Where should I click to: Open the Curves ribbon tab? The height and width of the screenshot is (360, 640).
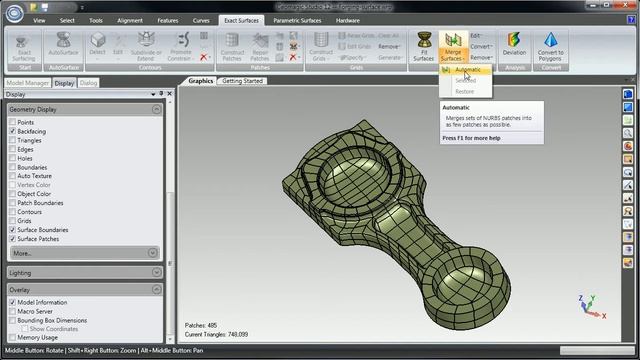tap(201, 20)
